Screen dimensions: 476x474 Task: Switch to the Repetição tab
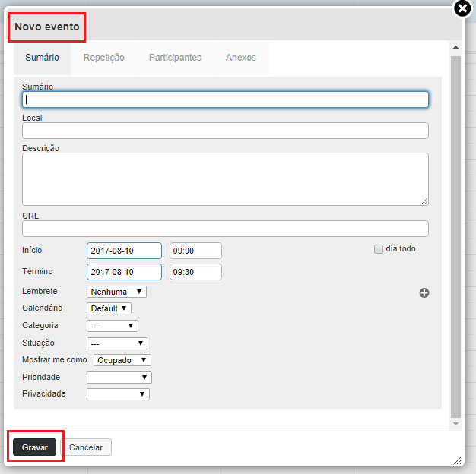tap(104, 58)
